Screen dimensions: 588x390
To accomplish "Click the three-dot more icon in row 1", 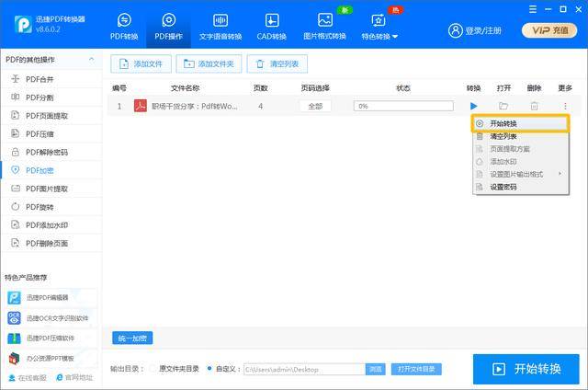I will 565,106.
